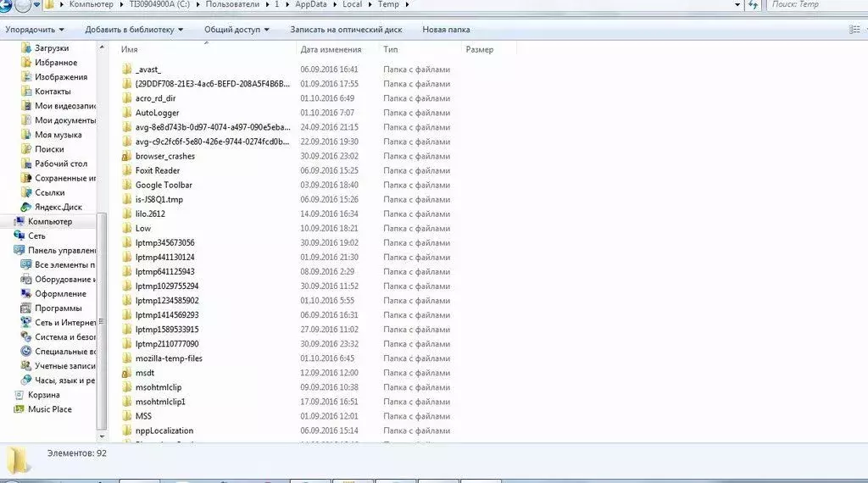
Task: Click navigation pane scroll up arrow
Action: point(102,47)
